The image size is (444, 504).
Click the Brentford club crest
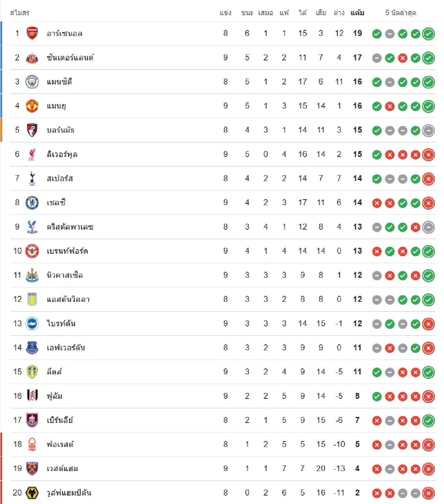(x=32, y=251)
